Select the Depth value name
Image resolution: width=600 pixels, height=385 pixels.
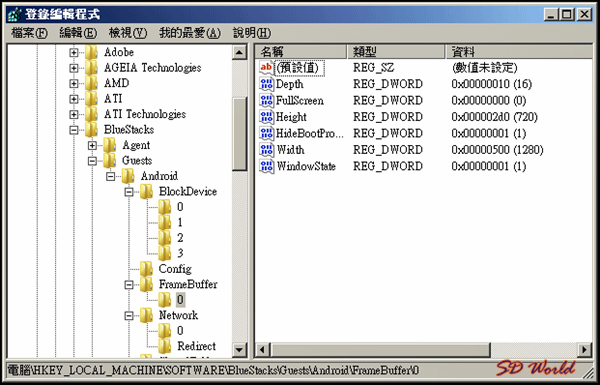(x=290, y=84)
